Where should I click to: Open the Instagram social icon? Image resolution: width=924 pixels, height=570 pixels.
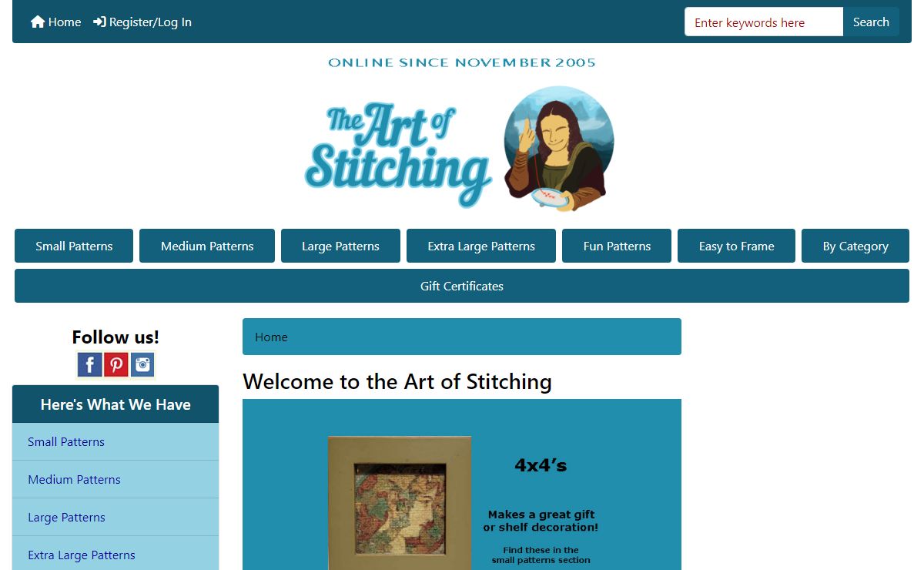tap(142, 364)
